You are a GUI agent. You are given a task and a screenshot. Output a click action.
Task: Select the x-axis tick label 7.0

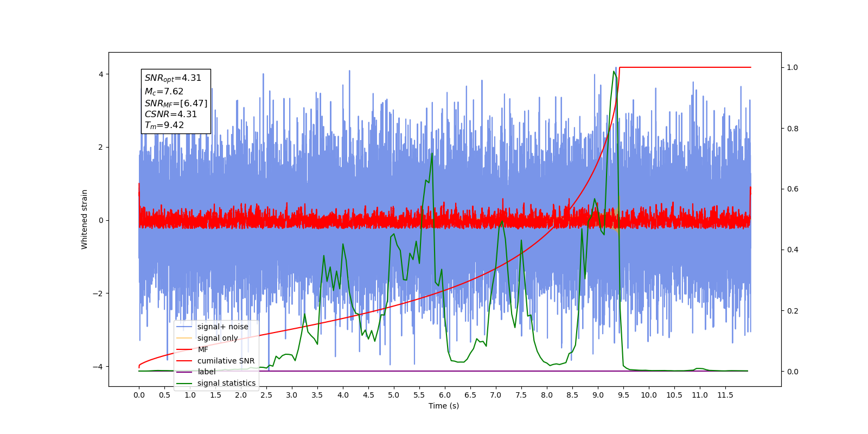(x=496, y=395)
